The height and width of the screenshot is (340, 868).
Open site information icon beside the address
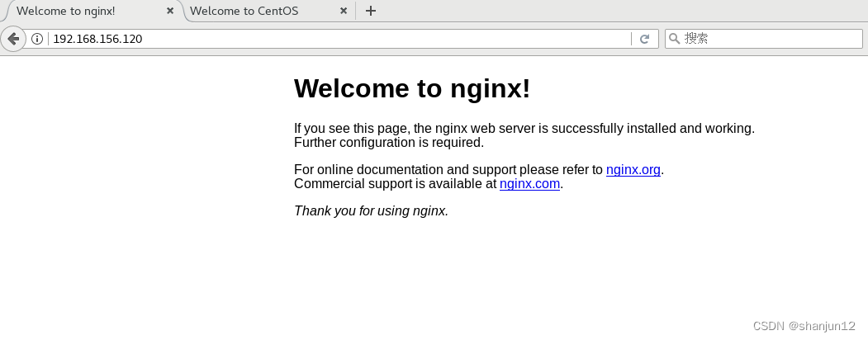point(37,39)
